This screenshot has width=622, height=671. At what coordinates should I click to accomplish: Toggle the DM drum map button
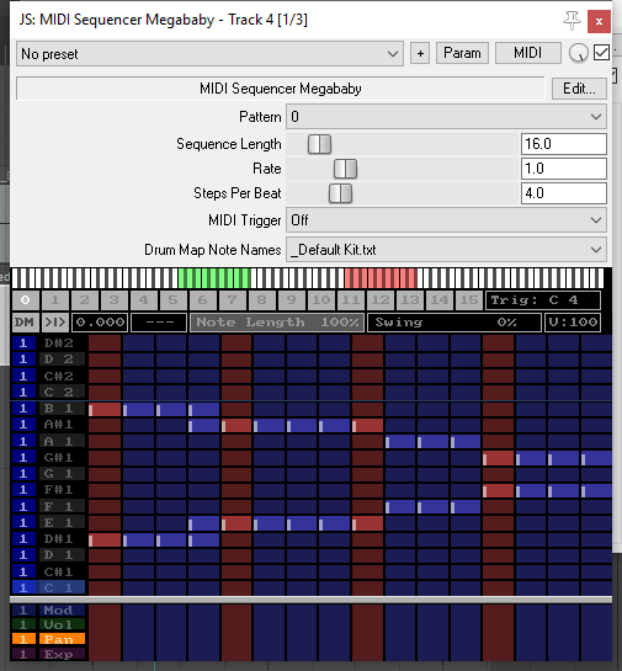[x=25, y=322]
